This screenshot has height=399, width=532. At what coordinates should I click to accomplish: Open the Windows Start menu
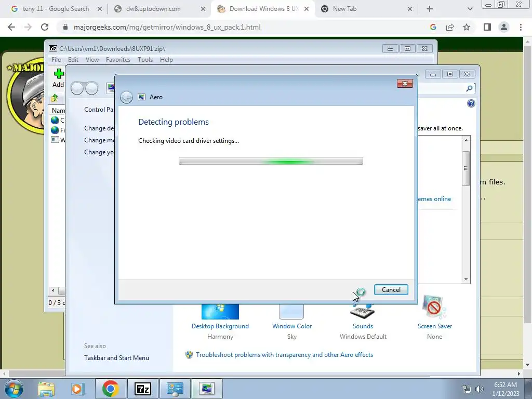point(14,389)
